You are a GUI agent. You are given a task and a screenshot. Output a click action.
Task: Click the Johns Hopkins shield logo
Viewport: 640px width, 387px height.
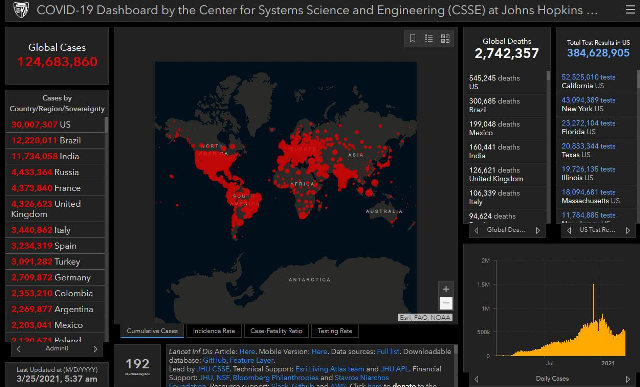pyautogui.click(x=20, y=10)
